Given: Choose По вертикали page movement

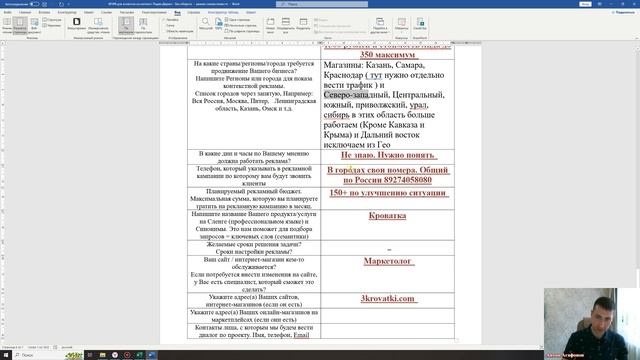Looking at the screenshot, I should (x=126, y=26).
